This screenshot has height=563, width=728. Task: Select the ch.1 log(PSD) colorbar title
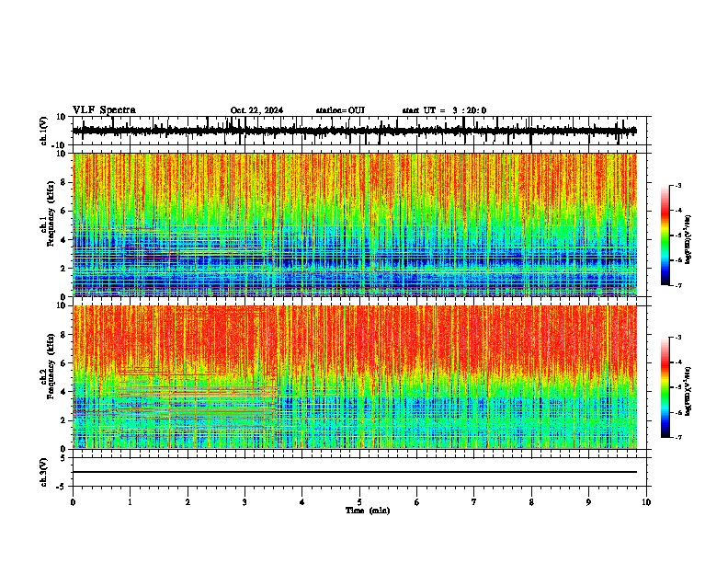[688, 240]
